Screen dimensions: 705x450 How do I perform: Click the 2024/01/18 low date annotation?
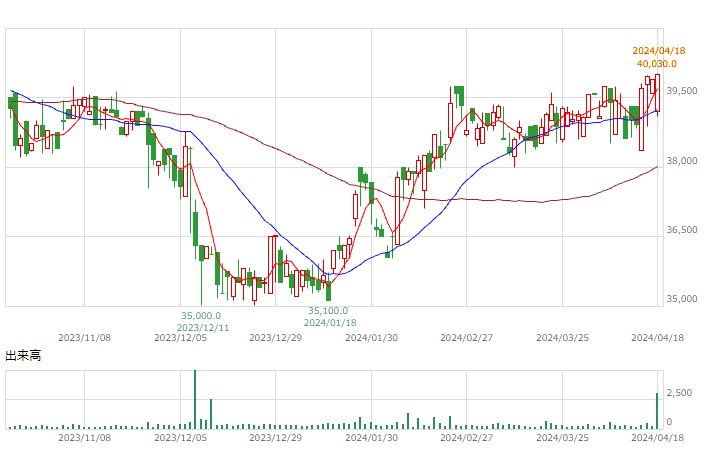click(x=330, y=323)
